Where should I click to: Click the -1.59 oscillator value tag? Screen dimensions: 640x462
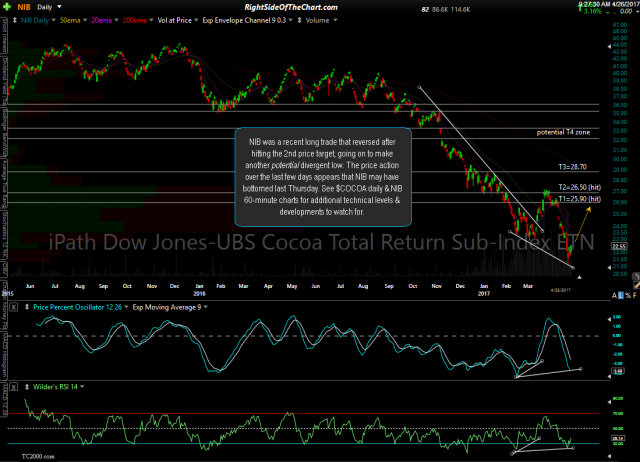coord(618,371)
